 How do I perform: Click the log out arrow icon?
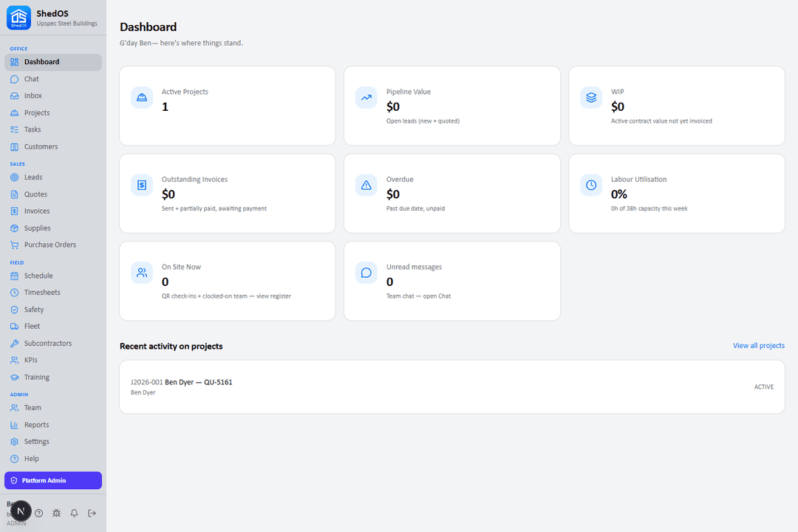[x=92, y=514]
